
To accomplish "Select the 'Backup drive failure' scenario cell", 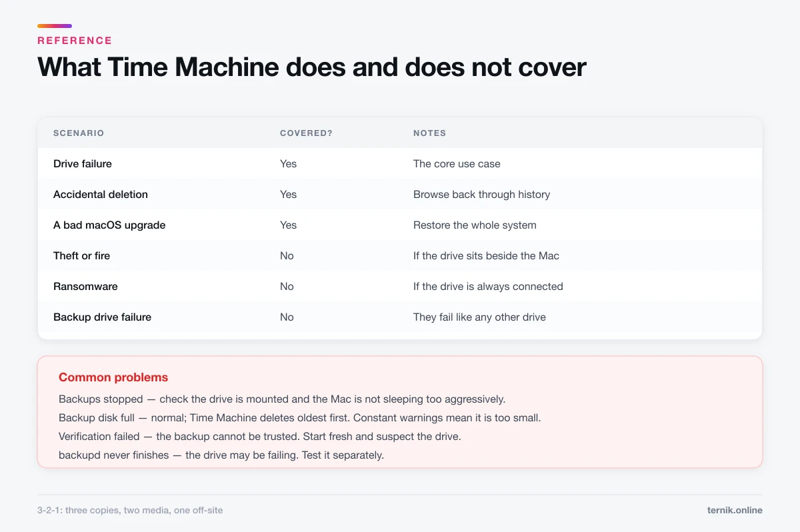I will [x=102, y=317].
